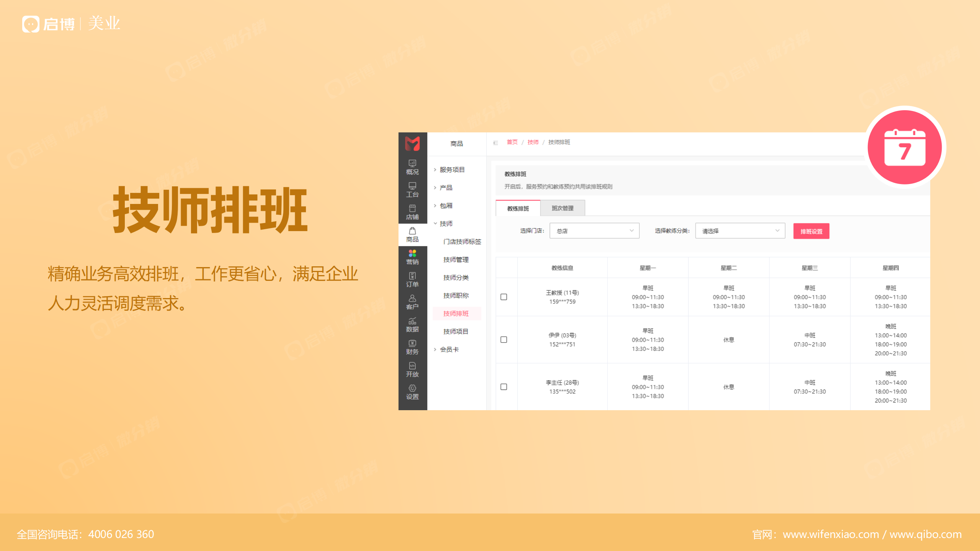Open the 选择门店 总店 dropdown
Image resolution: width=980 pixels, height=551 pixels.
(594, 231)
